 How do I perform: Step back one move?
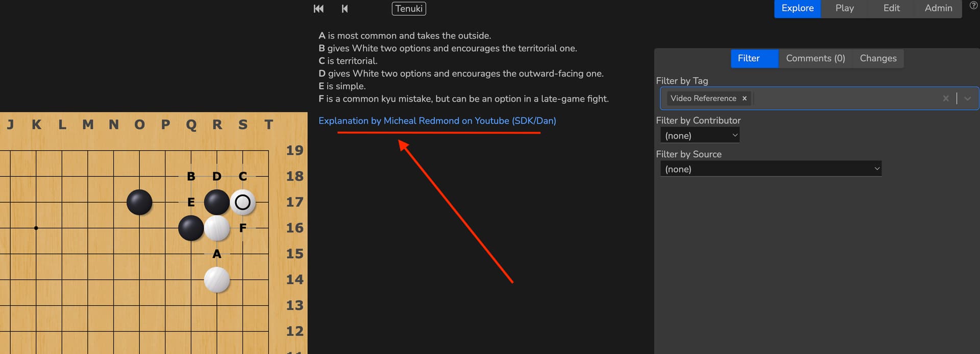pos(345,9)
